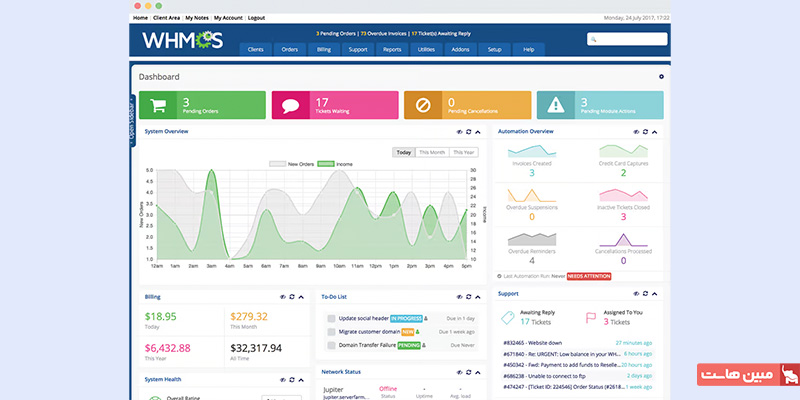Refresh the Network Status panel
This screenshot has height=400, width=800.
click(468, 372)
